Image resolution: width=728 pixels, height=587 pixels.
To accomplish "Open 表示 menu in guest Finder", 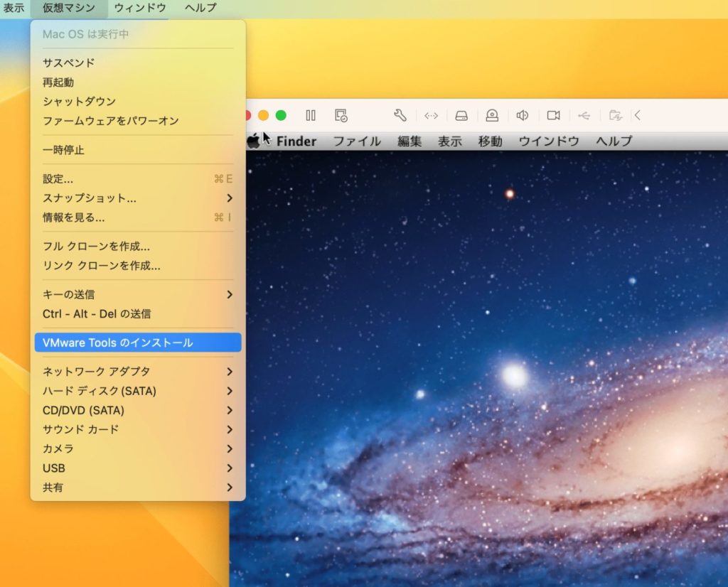I will [x=450, y=141].
